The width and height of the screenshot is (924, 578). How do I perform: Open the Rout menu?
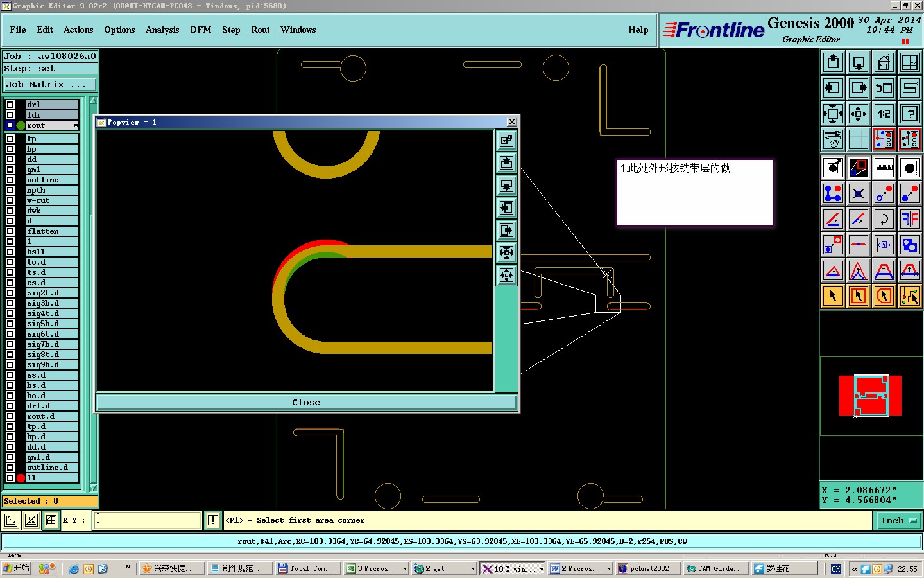pos(261,30)
